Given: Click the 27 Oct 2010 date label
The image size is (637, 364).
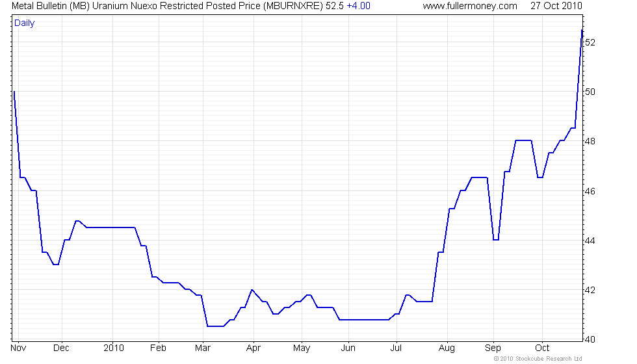Looking at the screenshot, I should coord(556,6).
